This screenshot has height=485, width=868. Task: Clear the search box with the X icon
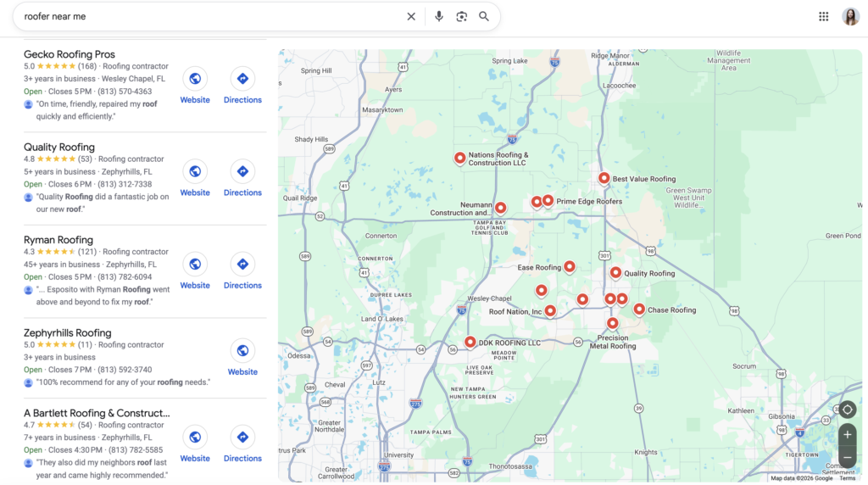(x=411, y=17)
